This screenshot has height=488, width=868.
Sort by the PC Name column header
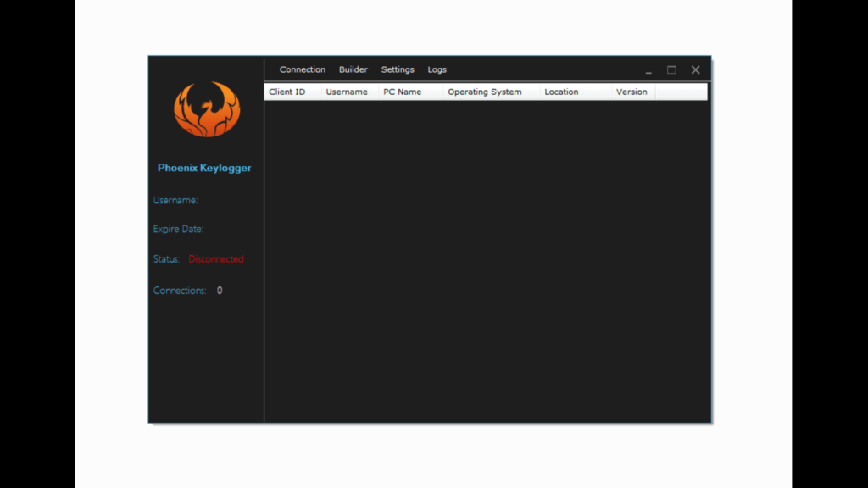coord(411,91)
